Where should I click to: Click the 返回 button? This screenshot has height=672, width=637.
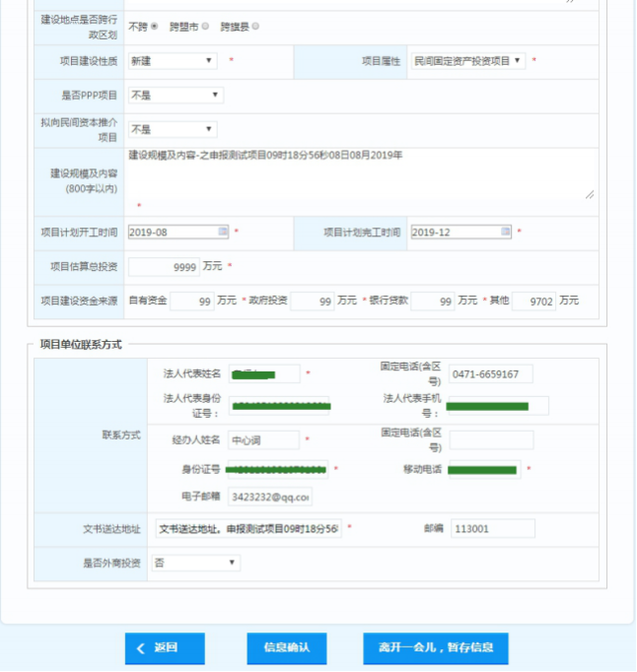[165, 648]
